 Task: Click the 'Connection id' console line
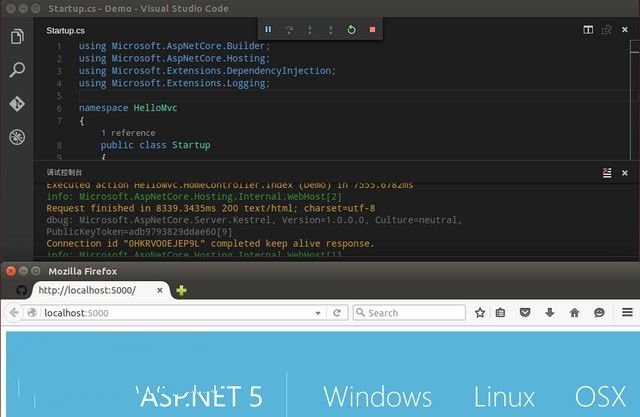(x=210, y=244)
